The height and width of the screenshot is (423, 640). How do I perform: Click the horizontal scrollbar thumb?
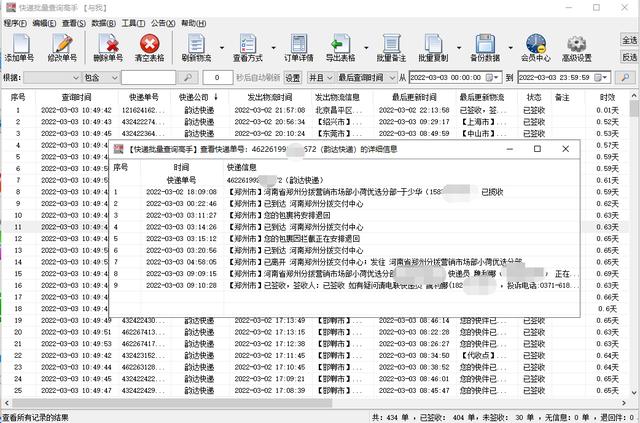[171, 403]
